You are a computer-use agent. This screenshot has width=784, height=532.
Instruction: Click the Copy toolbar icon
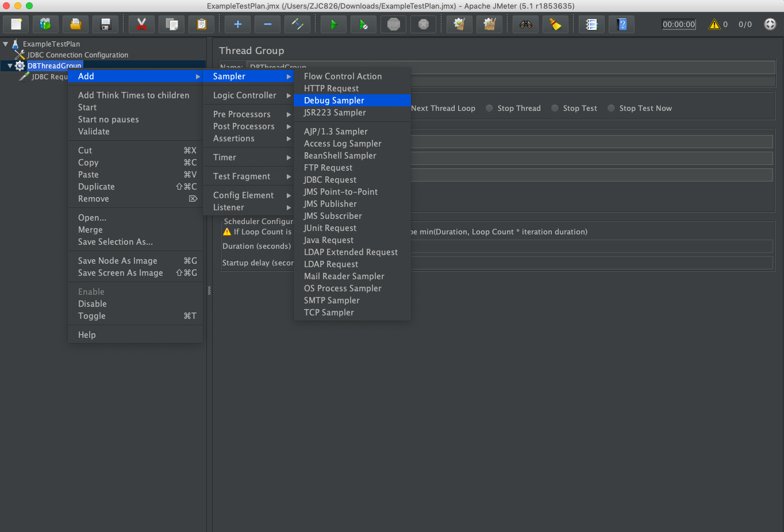tap(171, 24)
